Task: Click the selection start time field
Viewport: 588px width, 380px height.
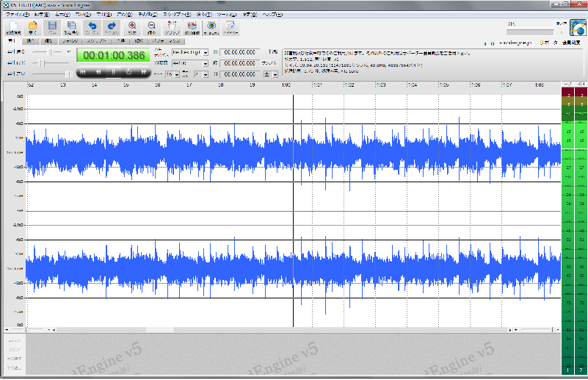Action: pyautogui.click(x=239, y=53)
